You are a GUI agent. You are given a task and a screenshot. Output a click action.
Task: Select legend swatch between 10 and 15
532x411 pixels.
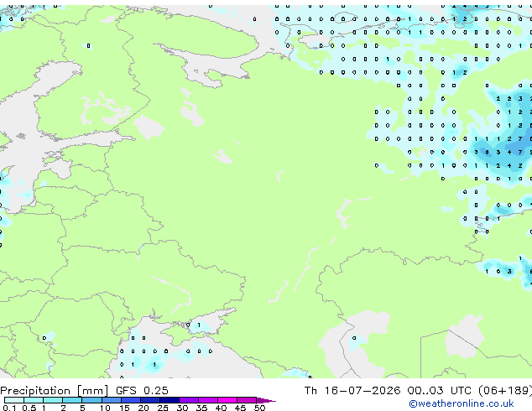pos(112,400)
